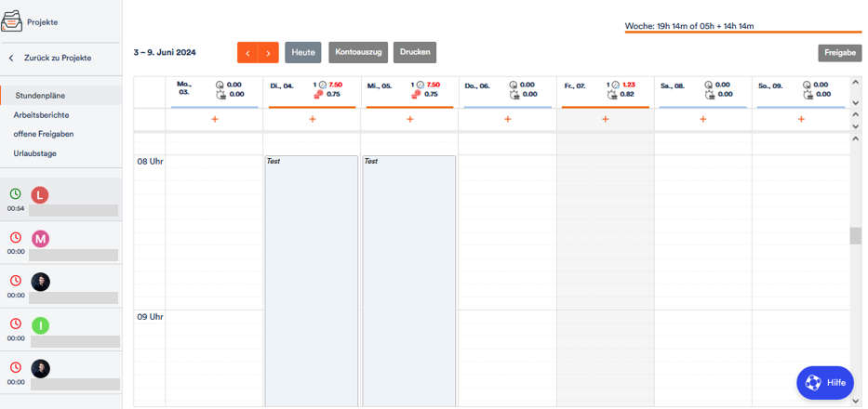Click the green clock icon beside user L

pyautogui.click(x=16, y=193)
